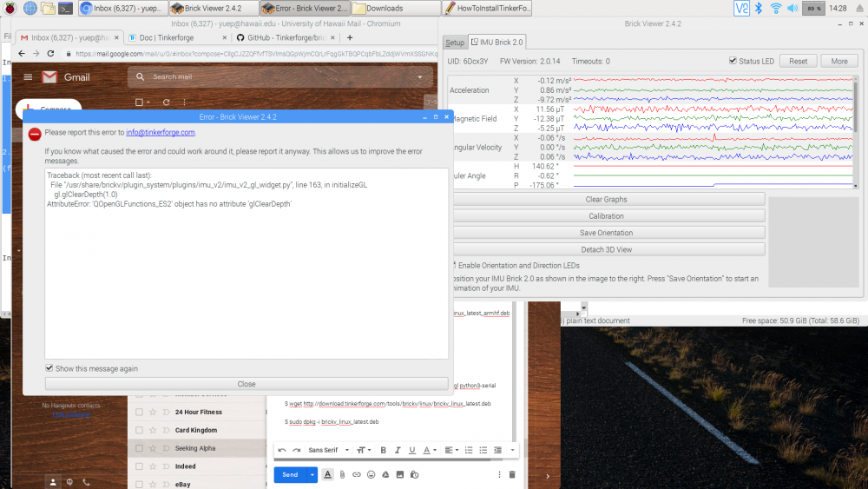Viewport: 868px width, 489px height.
Task: Click the insert link icon in compose
Action: coord(356,475)
